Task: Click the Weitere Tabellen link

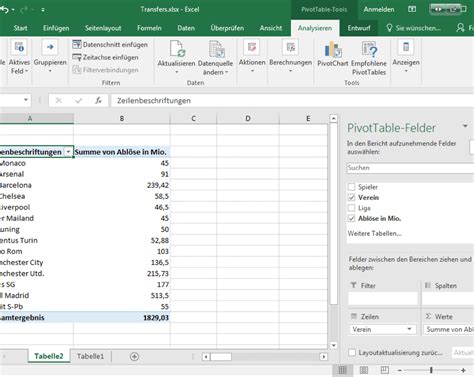Action: (374, 233)
